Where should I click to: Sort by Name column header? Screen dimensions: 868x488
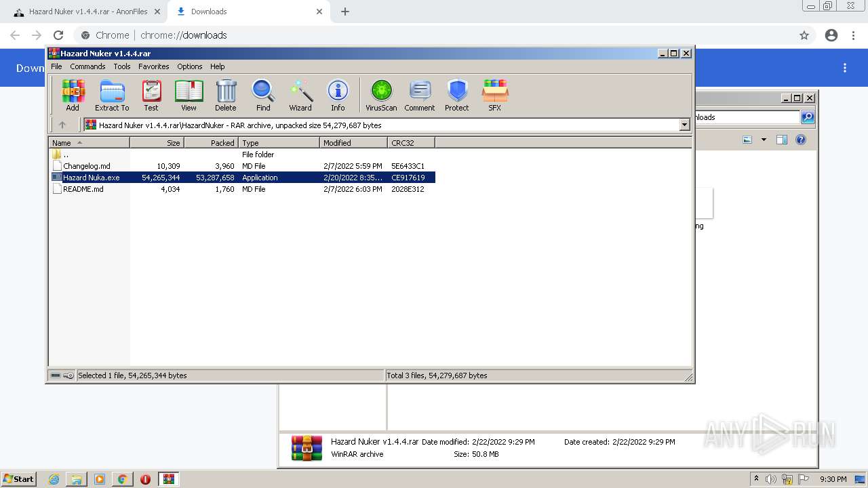click(89, 143)
